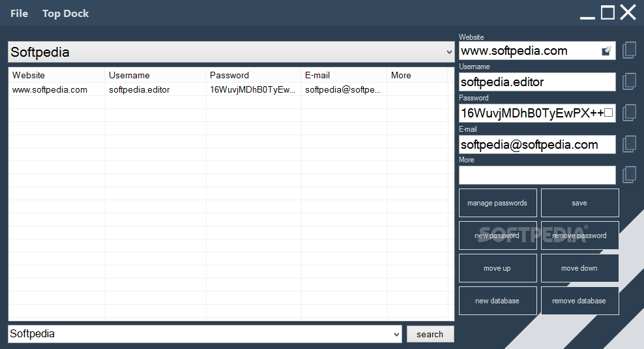Open website link icon in Website field
644x349 pixels.
pyautogui.click(x=606, y=51)
